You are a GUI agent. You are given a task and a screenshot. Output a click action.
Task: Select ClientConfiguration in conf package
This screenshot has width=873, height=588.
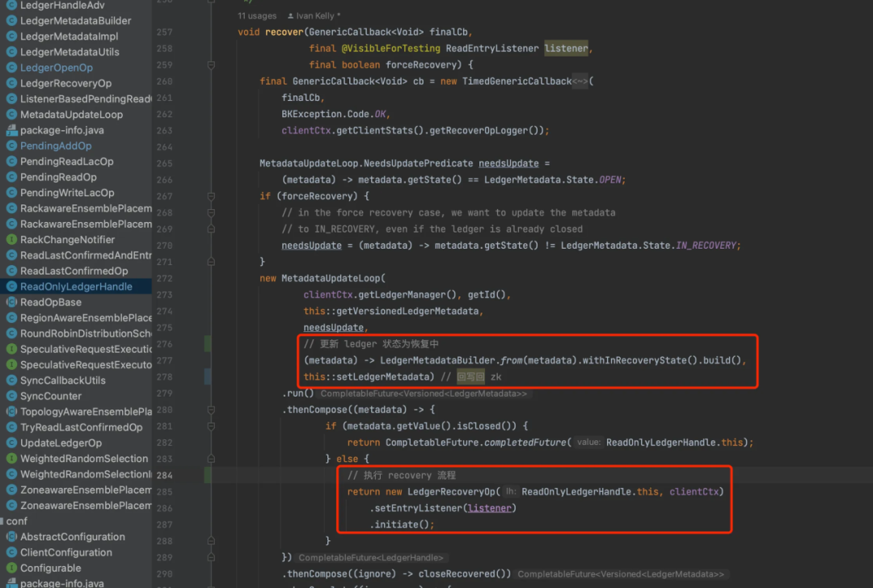point(66,552)
